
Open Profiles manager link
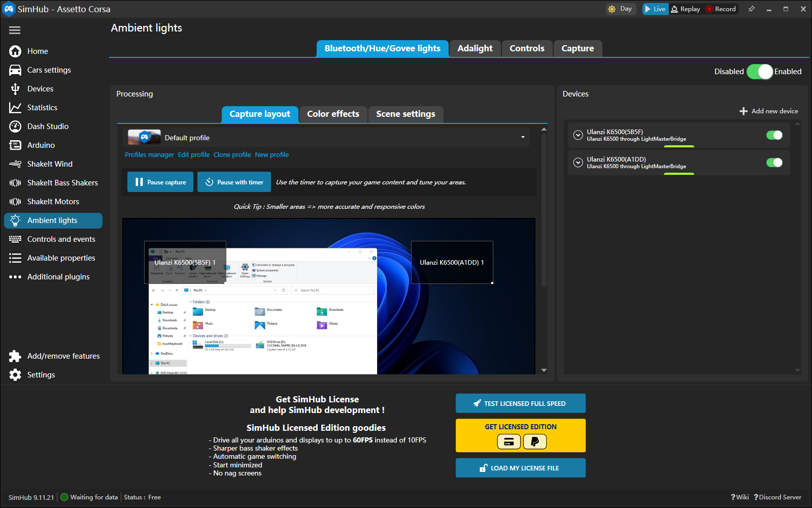149,155
